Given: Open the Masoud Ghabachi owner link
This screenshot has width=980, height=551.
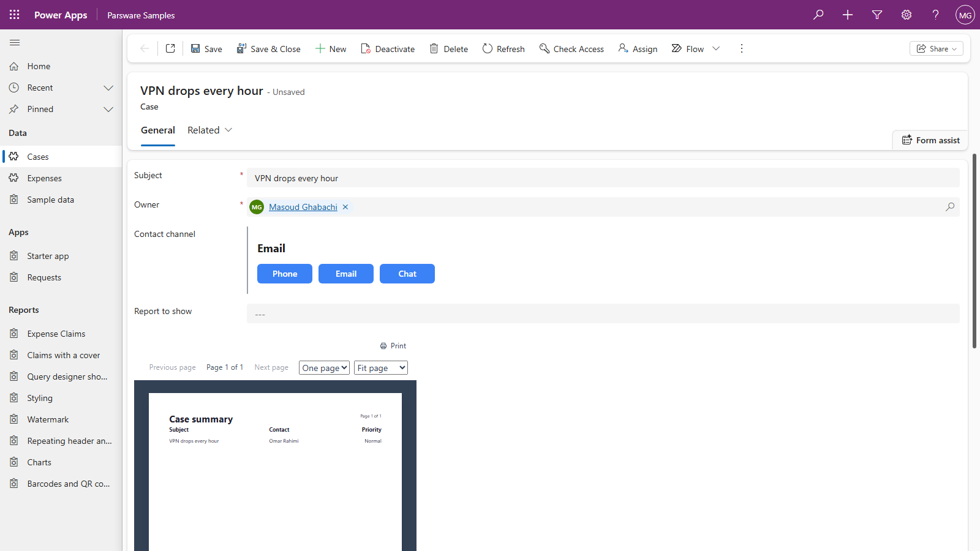Looking at the screenshot, I should 303,207.
